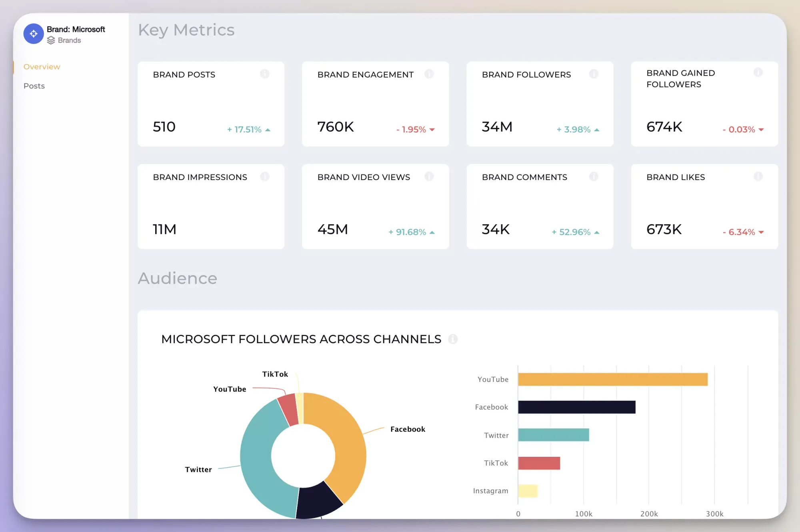Click the + 17.51% change text
Screen dimensions: 800x532
click(x=244, y=130)
